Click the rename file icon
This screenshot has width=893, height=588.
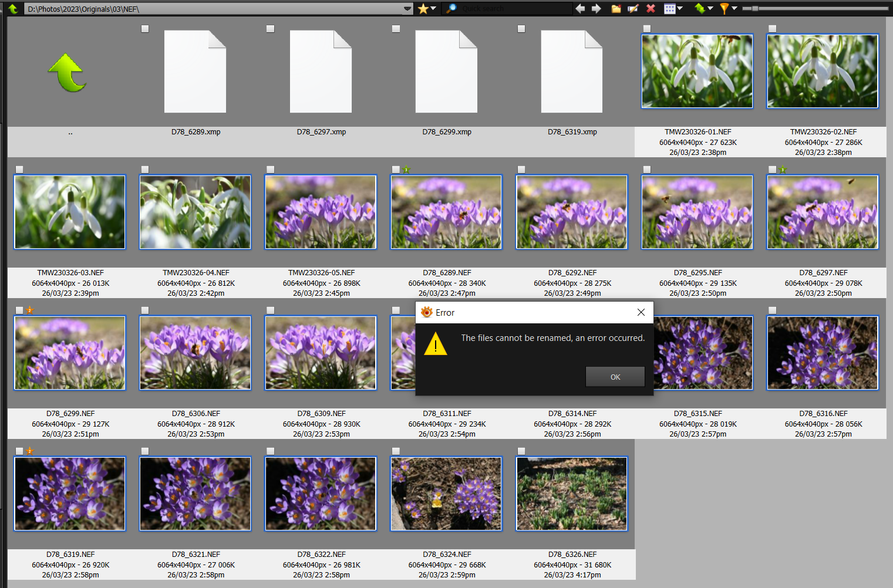633,9
